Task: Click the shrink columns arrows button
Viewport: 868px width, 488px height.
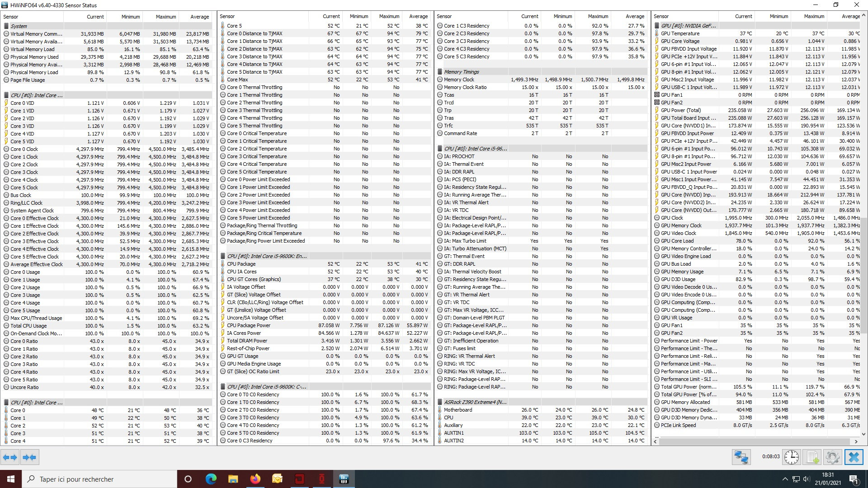Action: pyautogui.click(x=29, y=457)
